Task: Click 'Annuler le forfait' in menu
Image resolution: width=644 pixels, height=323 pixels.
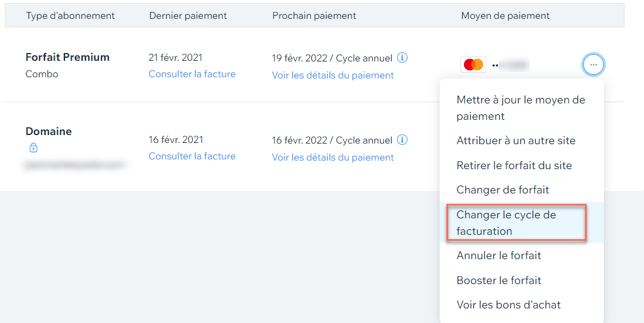Action: tap(499, 255)
